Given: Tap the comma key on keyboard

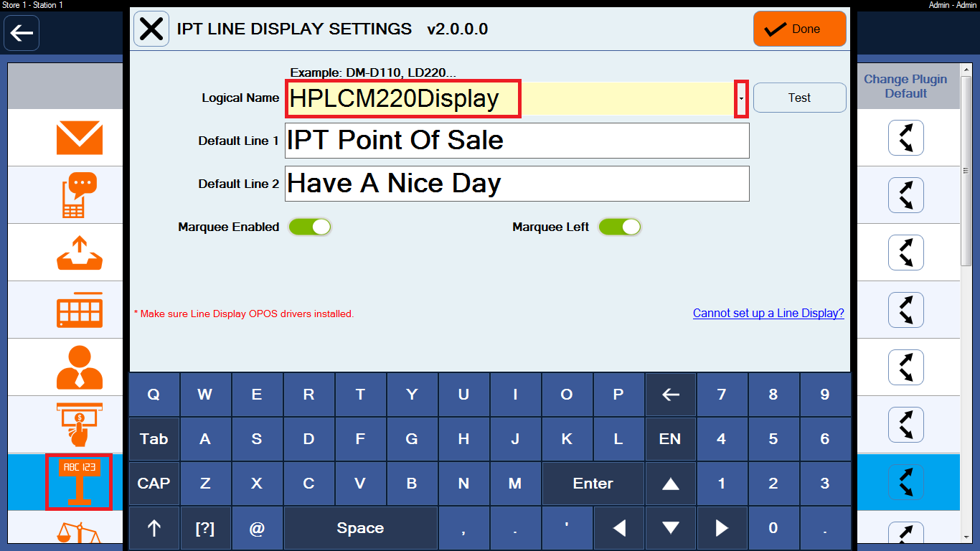Looking at the screenshot, I should tap(463, 528).
